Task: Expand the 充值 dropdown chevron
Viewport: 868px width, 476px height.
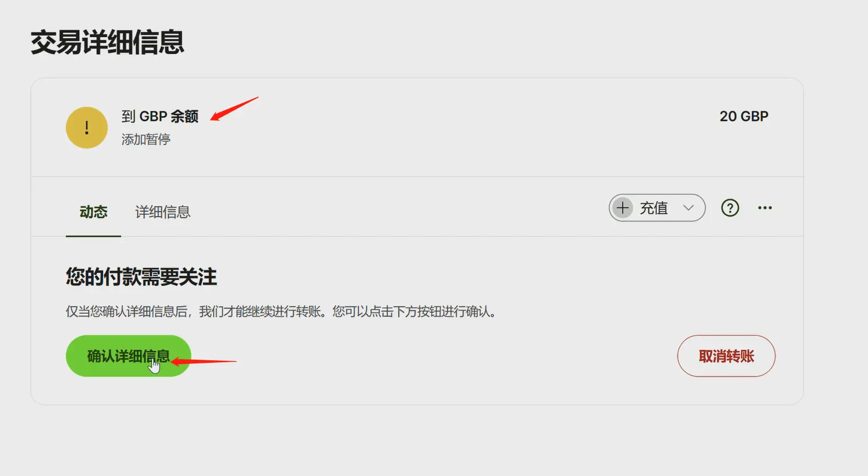Action: click(688, 208)
